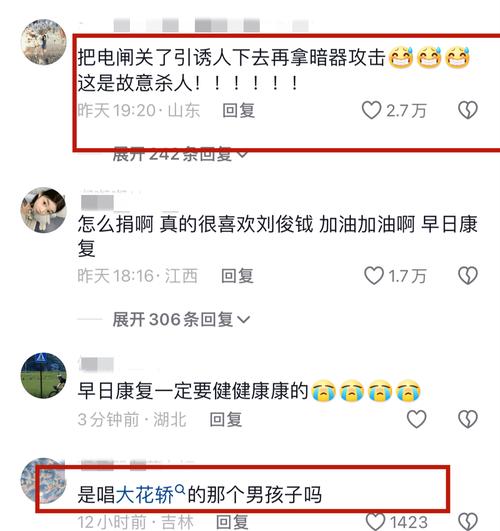Reply to the Jilin comment
Screen dimensions: 500x531
(232, 522)
